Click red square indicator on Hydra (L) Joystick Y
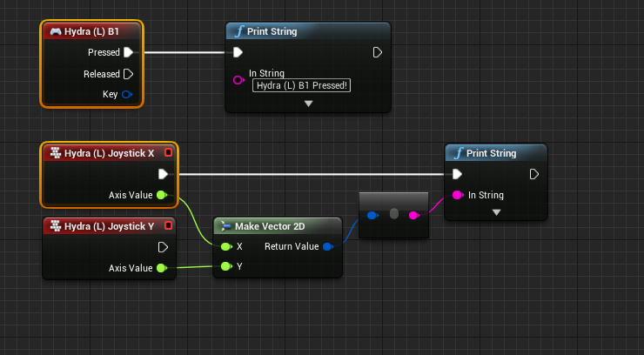 (x=168, y=225)
